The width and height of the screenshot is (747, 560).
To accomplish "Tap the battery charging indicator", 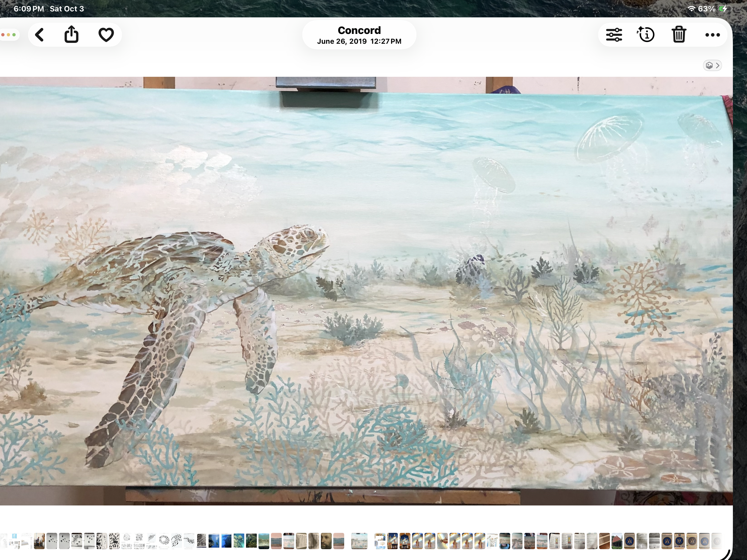I will coord(725,9).
